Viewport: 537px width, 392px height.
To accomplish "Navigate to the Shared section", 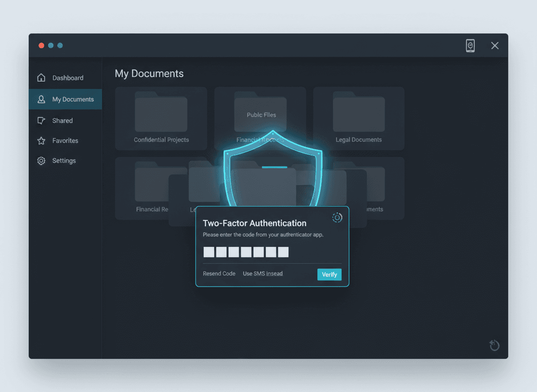I will 63,120.
